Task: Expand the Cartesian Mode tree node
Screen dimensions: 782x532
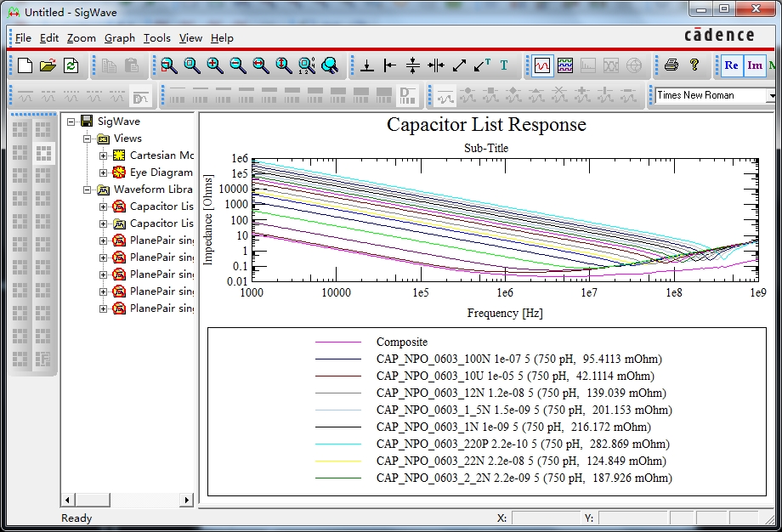Action: [103, 156]
